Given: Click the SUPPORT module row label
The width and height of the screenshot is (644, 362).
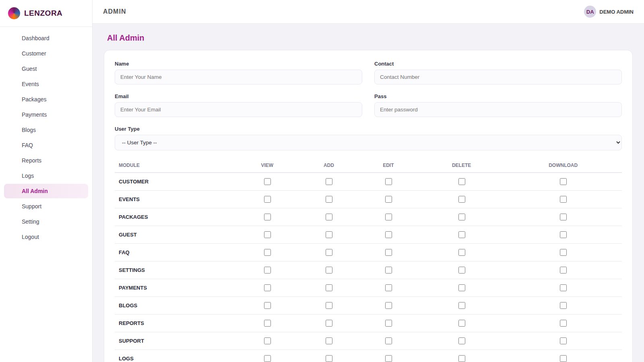Looking at the screenshot, I should click(131, 341).
